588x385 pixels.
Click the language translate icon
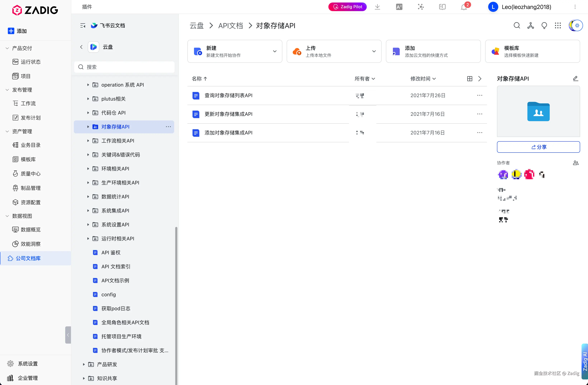[x=399, y=7]
